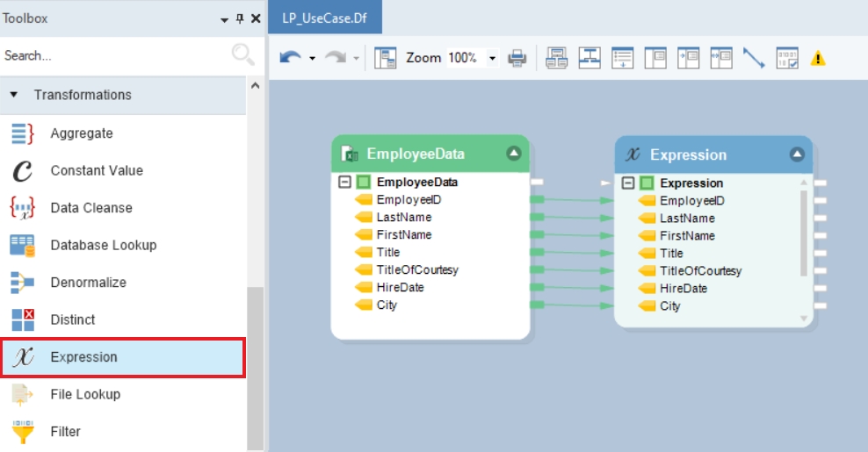Select the Aggregate transformation
868x452 pixels.
click(x=82, y=133)
